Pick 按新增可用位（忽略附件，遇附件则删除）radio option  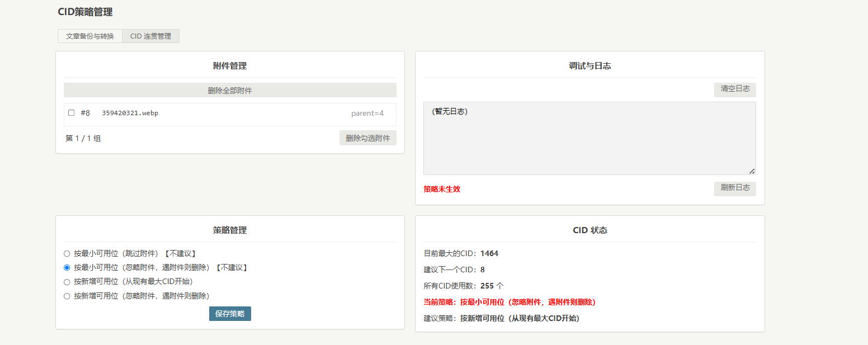click(67, 296)
